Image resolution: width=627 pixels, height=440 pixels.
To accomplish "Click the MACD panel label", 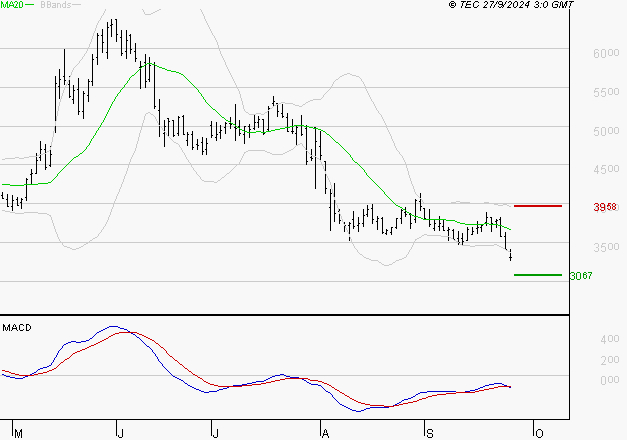I will tap(17, 328).
